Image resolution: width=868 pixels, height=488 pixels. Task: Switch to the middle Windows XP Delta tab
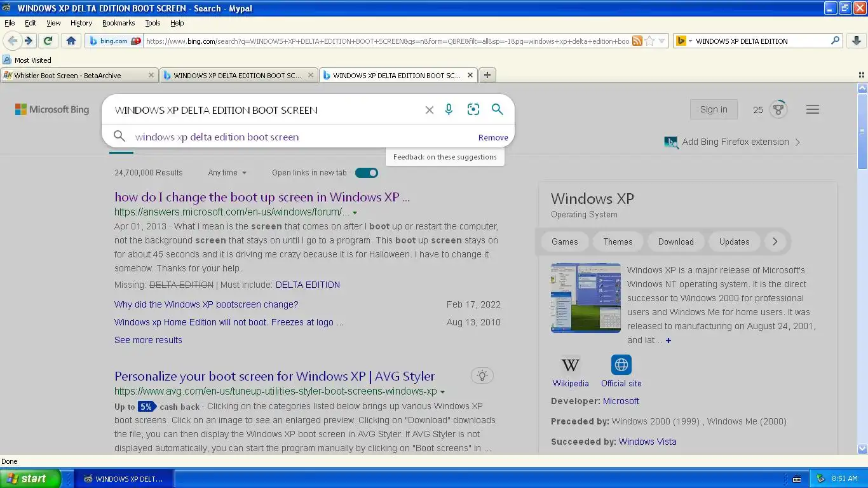tap(238, 75)
